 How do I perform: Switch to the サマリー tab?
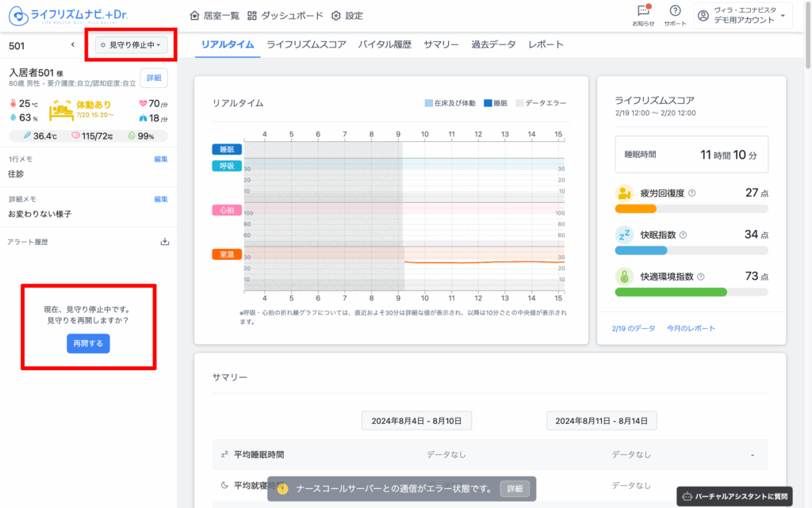point(441,44)
